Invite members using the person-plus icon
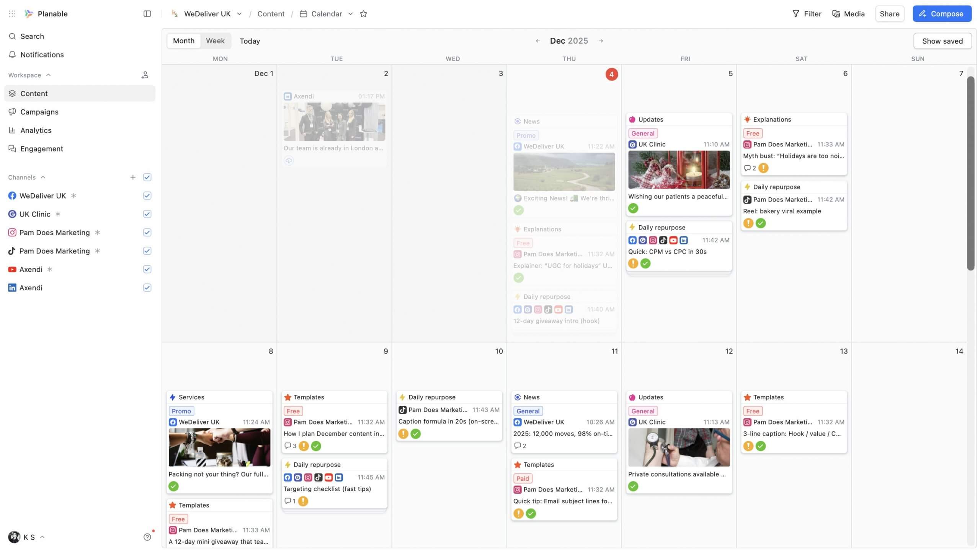Viewport: 980px width, 550px height. [145, 75]
